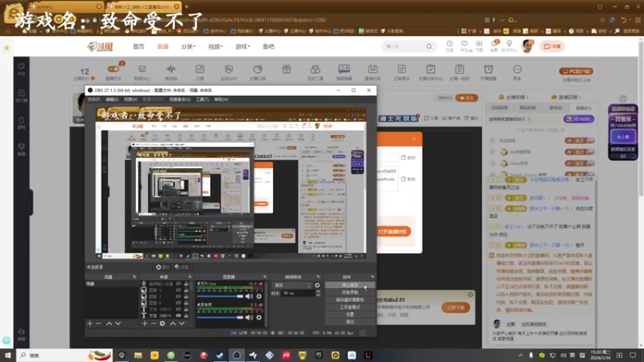644x362 pixels.
Task: Go to 首页 tab in site navigation
Action: (138, 47)
